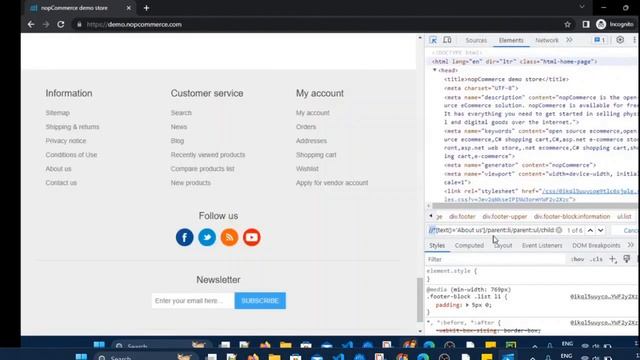Viewport: 640px width, 360px height.
Task: Clear the XPath search box in Elements
Action: coord(559,230)
